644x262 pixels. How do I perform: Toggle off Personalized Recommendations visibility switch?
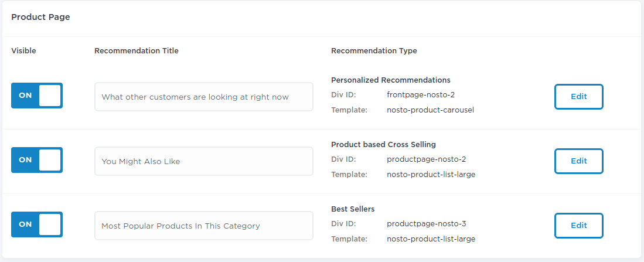click(x=37, y=96)
